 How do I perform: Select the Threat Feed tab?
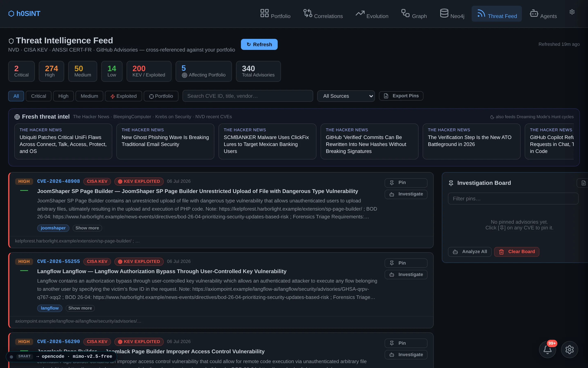click(x=497, y=14)
